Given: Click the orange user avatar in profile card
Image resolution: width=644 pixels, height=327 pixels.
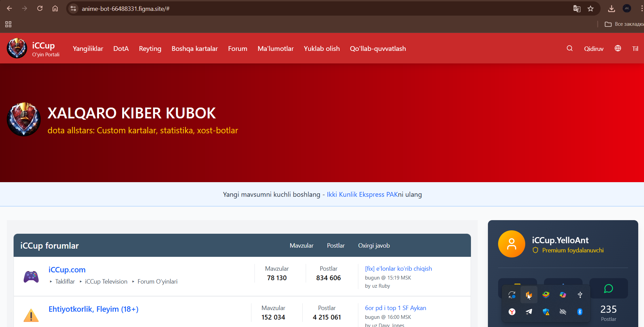Looking at the screenshot, I should tap(512, 244).
